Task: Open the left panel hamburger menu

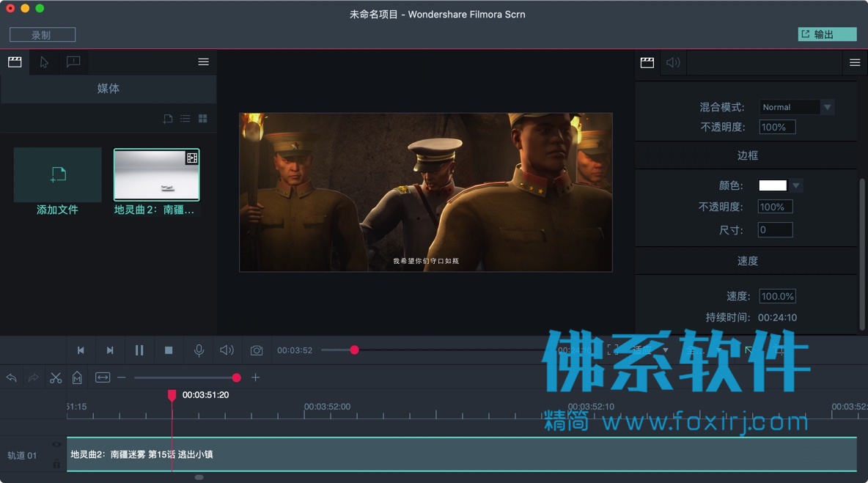Action: [203, 62]
